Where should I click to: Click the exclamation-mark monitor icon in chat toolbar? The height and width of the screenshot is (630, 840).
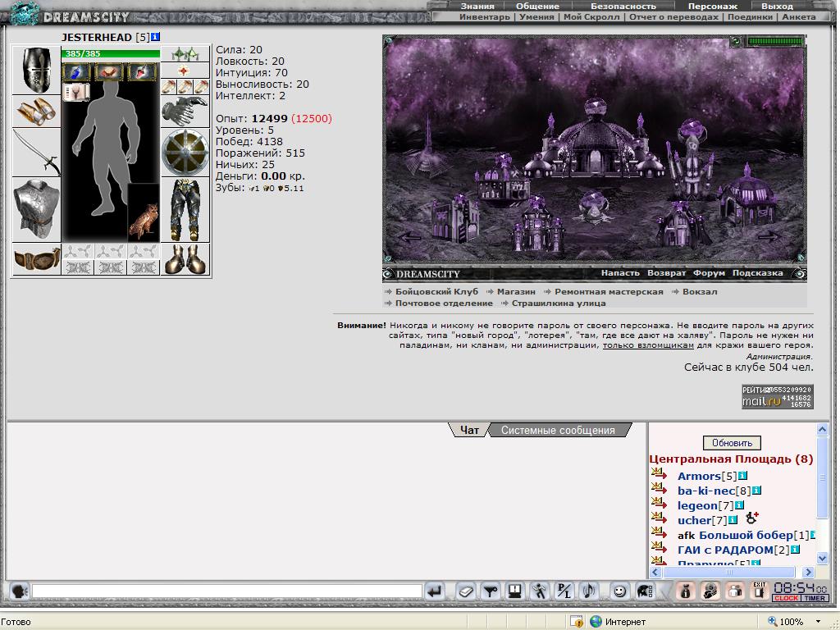coord(515,591)
